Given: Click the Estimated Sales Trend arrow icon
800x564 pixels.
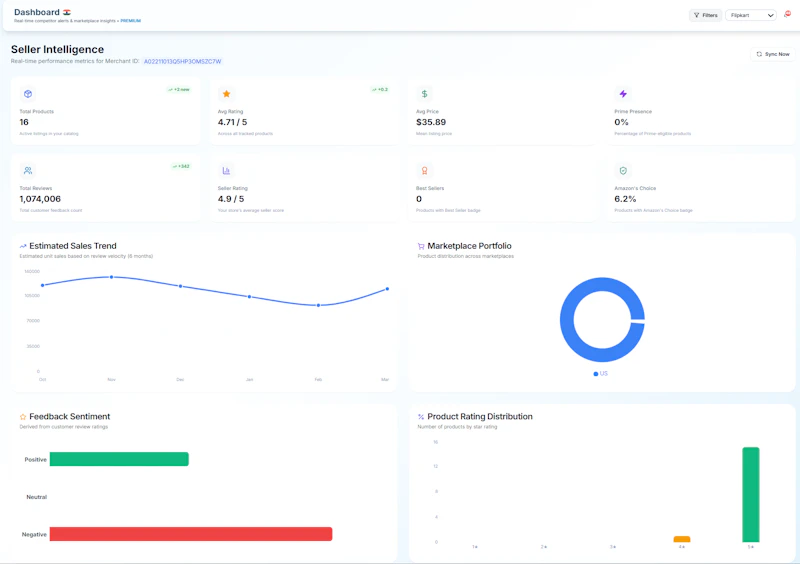Looking at the screenshot, I should 23,246.
